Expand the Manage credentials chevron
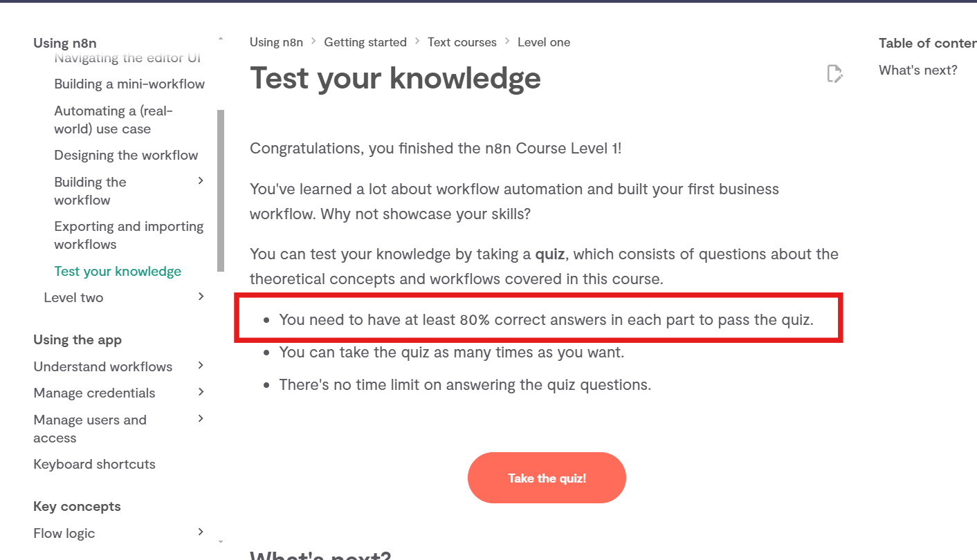The width and height of the screenshot is (977, 560). tap(201, 392)
